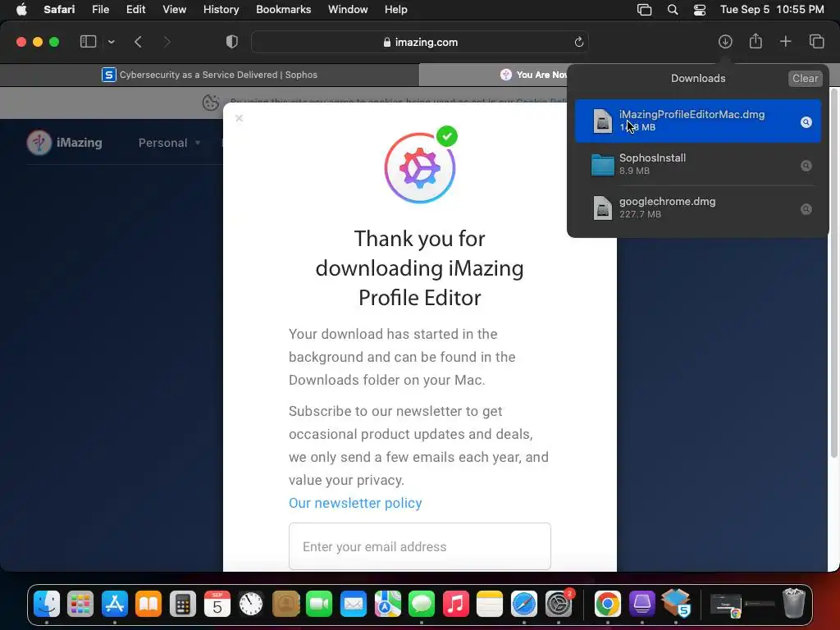
Task: Select the googlechrome.dmg download entry
Action: pos(697,208)
